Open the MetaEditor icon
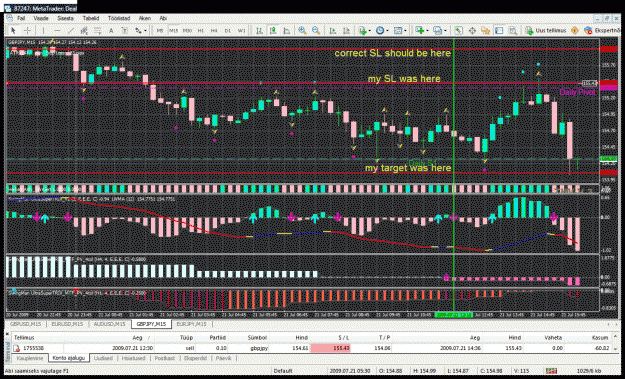625x379 pixels. pos(574,31)
